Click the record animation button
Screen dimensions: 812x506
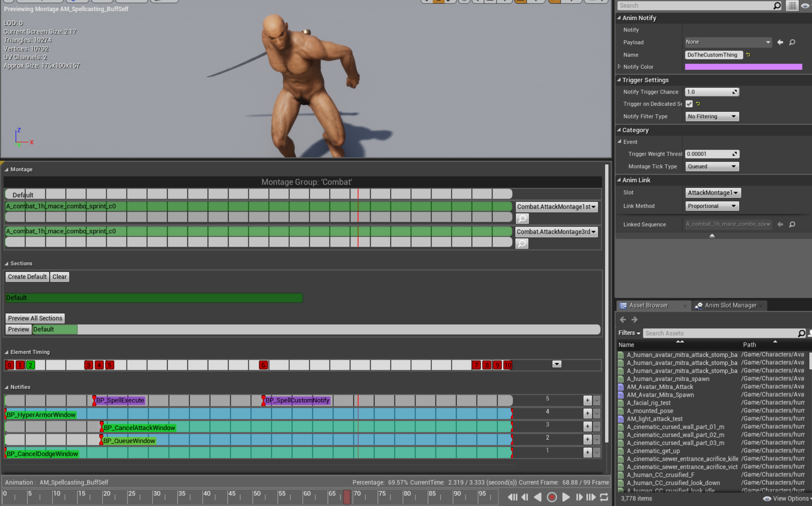552,497
